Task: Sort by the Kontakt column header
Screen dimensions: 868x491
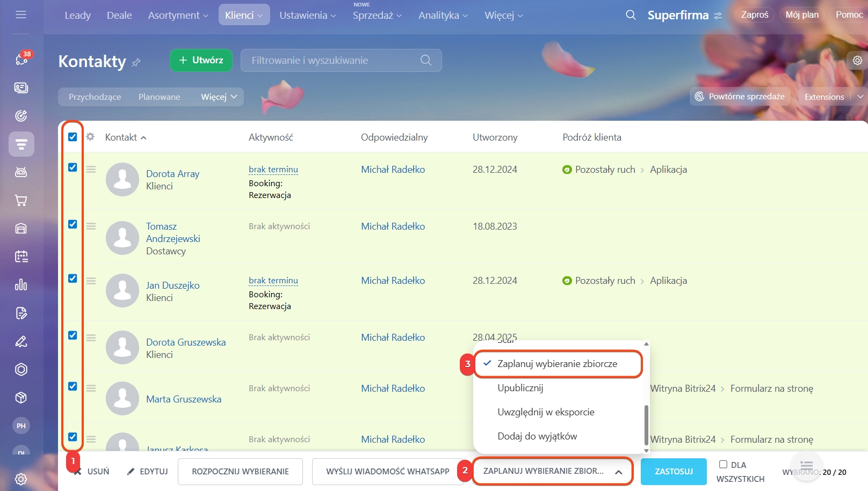Action: [126, 137]
